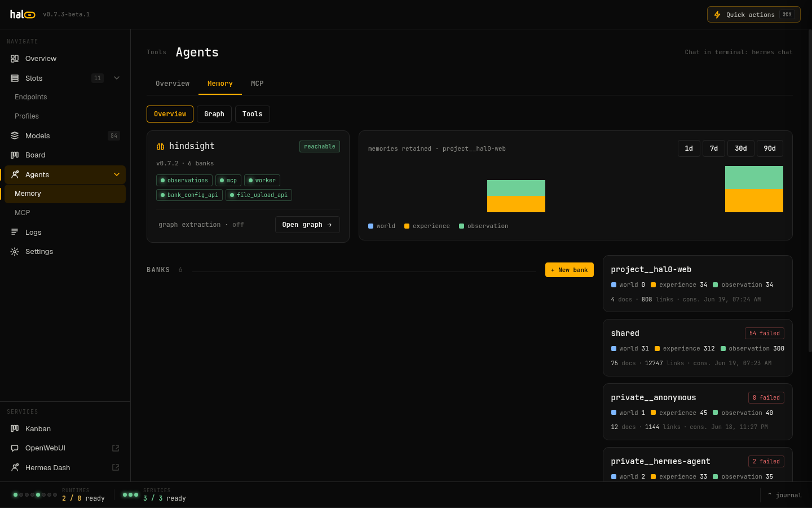
Task: Click the hindsight brain icon
Action: click(x=160, y=146)
